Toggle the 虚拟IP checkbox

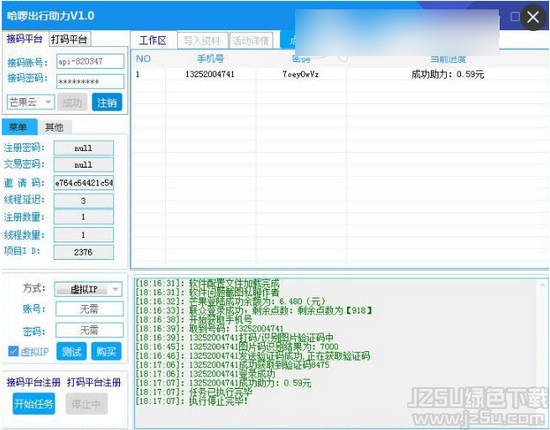coord(13,351)
